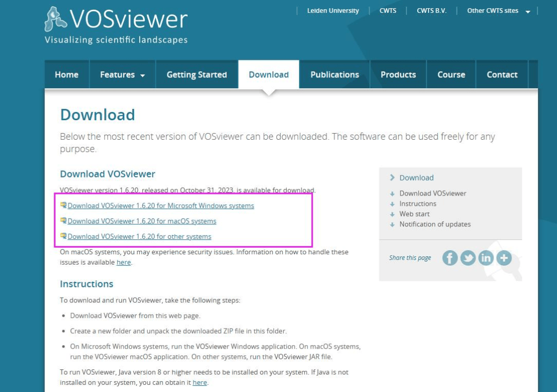Expand Other CWTS sites dropdown
This screenshot has height=392, width=557.
(498, 11)
